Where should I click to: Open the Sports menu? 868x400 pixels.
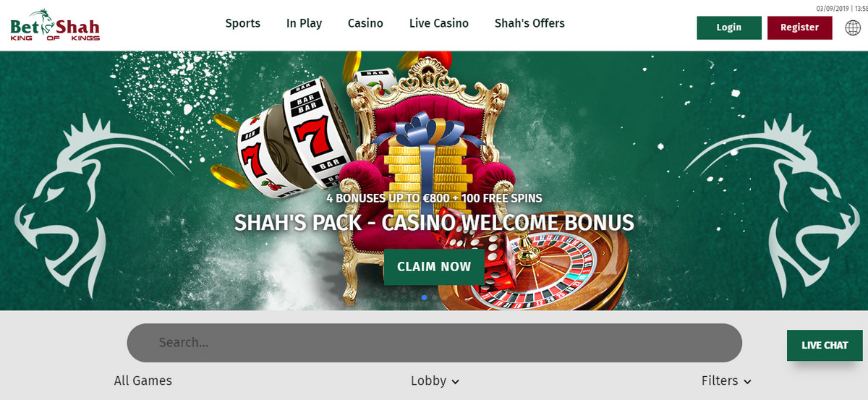(242, 23)
